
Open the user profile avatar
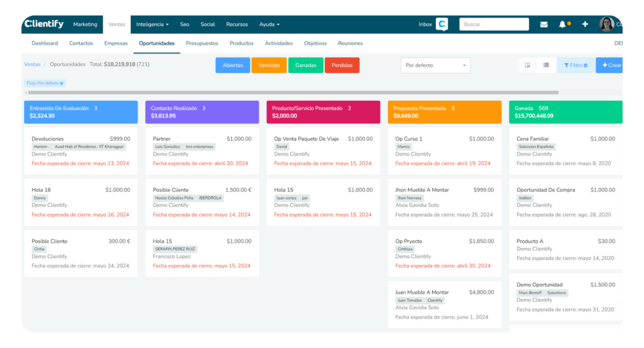[606, 25]
